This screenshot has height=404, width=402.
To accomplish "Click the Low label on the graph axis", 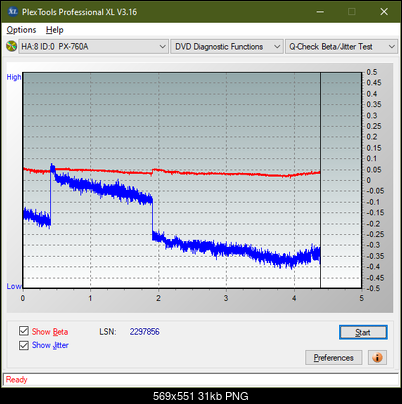I will 14,286.
